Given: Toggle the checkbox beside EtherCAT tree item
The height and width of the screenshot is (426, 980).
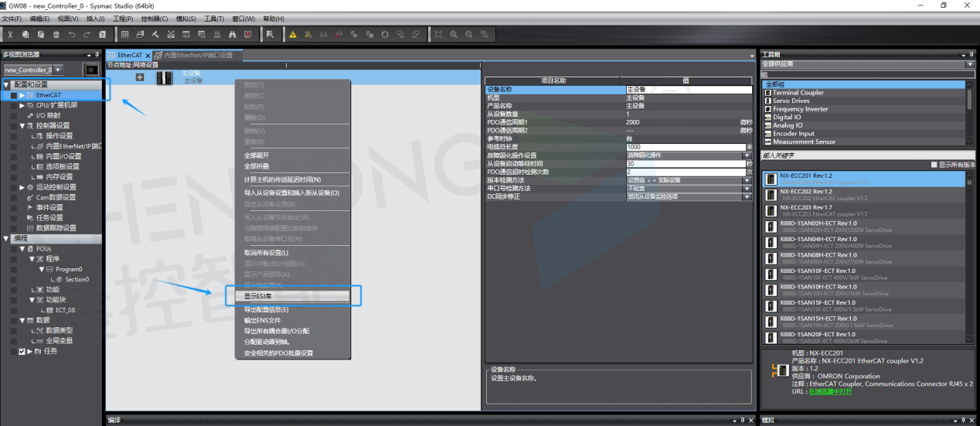Looking at the screenshot, I should pos(14,95).
